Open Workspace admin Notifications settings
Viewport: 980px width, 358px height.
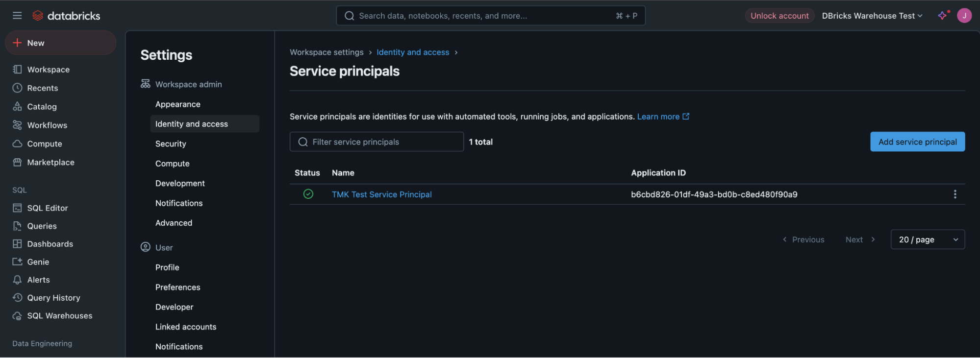[x=179, y=203]
